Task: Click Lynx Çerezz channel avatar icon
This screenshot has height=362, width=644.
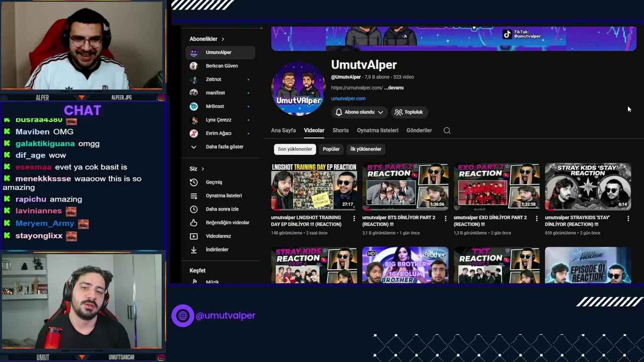Action: click(x=194, y=120)
